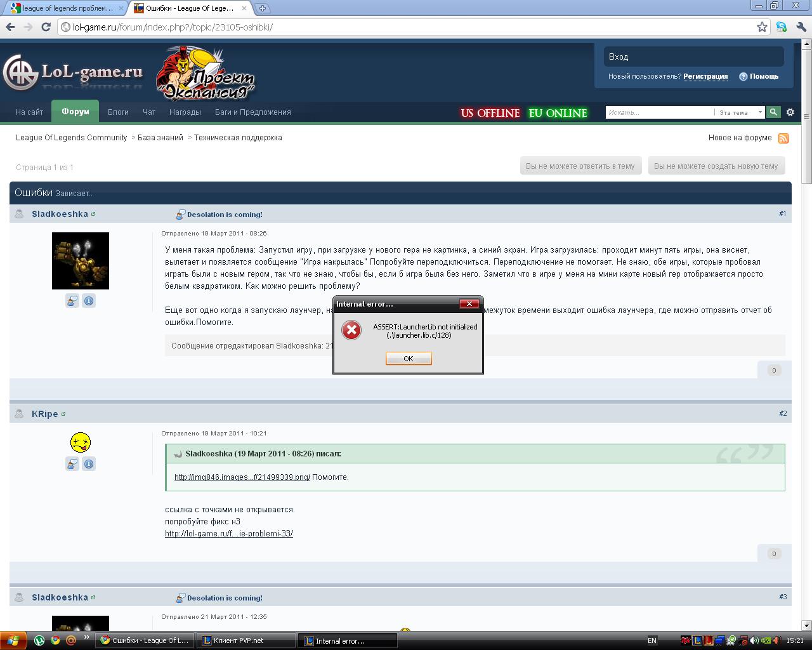Open the Проект Экспансия banner
The image size is (812, 650).
(205, 74)
